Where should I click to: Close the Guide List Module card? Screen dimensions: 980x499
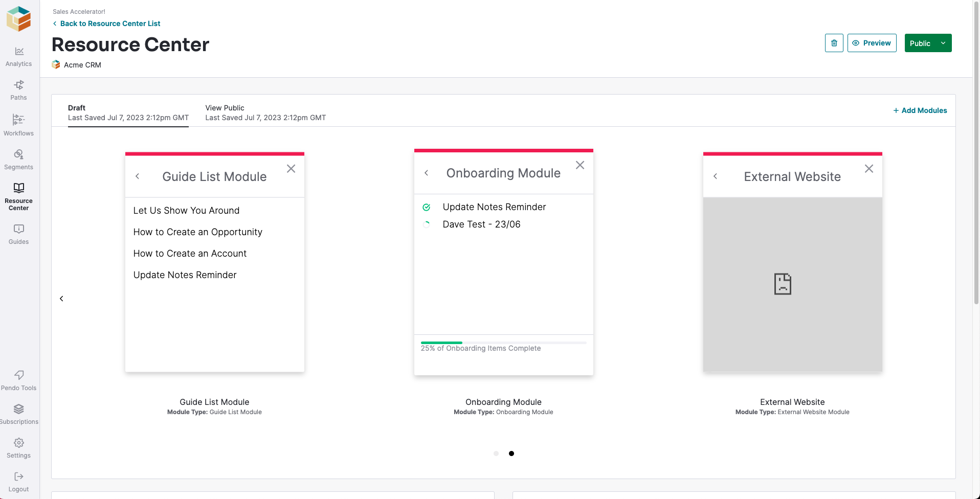point(291,169)
